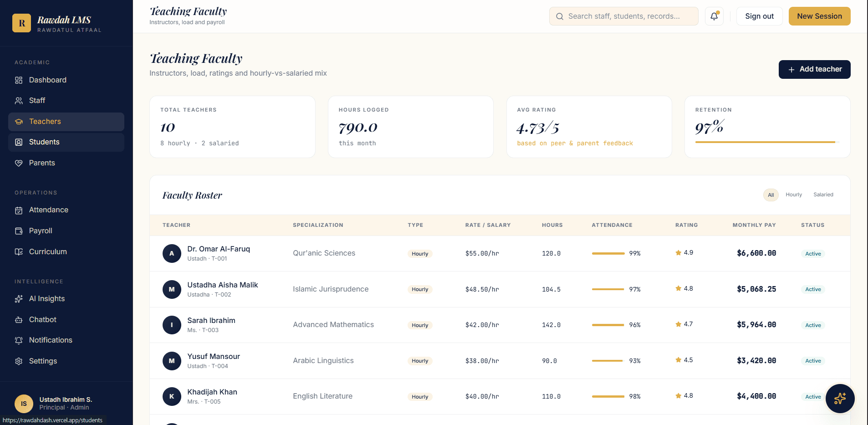The image size is (868, 425).
Task: Filter roster by Salaried
Action: coord(823,195)
